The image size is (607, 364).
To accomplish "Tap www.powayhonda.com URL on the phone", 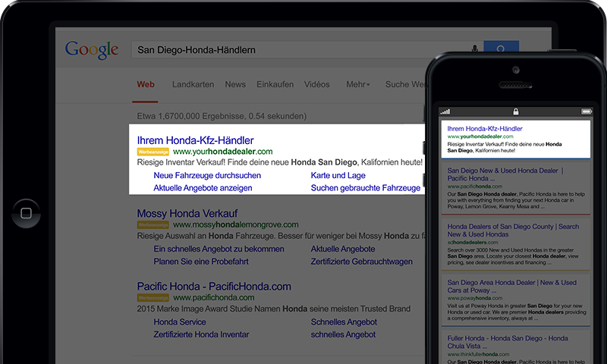I will click(x=475, y=298).
